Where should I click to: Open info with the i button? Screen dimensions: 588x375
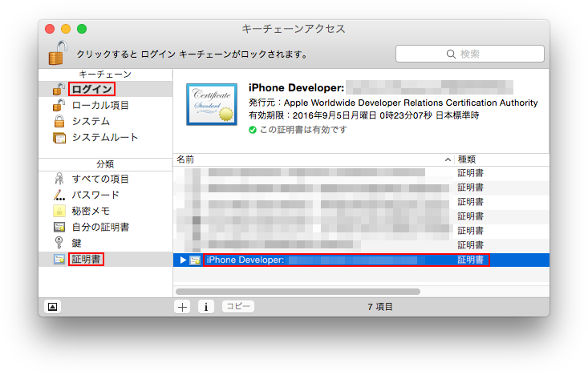(206, 307)
